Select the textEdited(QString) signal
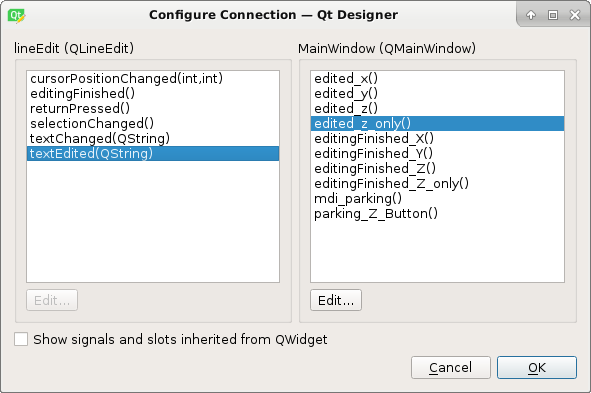 [x=153, y=154]
